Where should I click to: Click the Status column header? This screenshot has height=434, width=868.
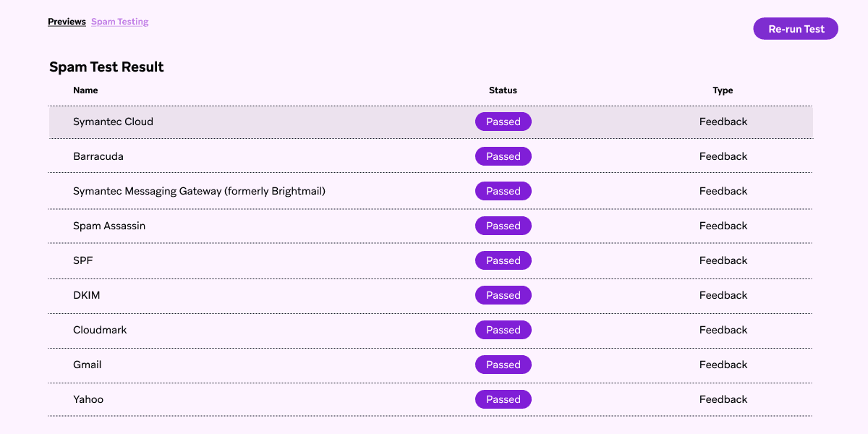pyautogui.click(x=503, y=90)
